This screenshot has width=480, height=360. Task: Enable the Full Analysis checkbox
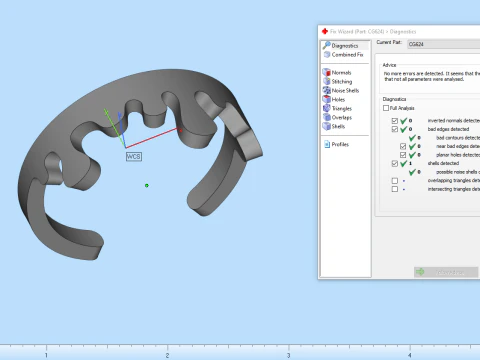[x=386, y=108]
